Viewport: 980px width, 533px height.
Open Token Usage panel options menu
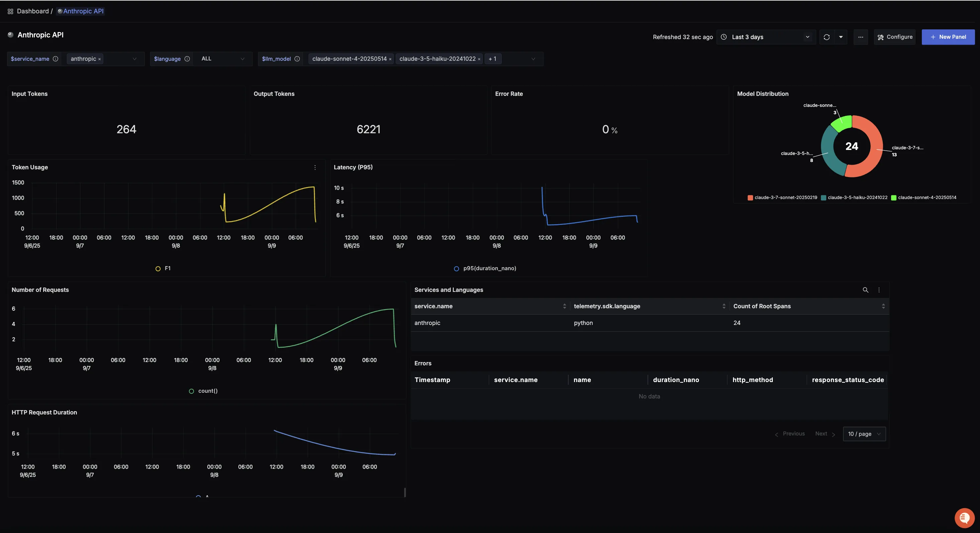coord(315,167)
